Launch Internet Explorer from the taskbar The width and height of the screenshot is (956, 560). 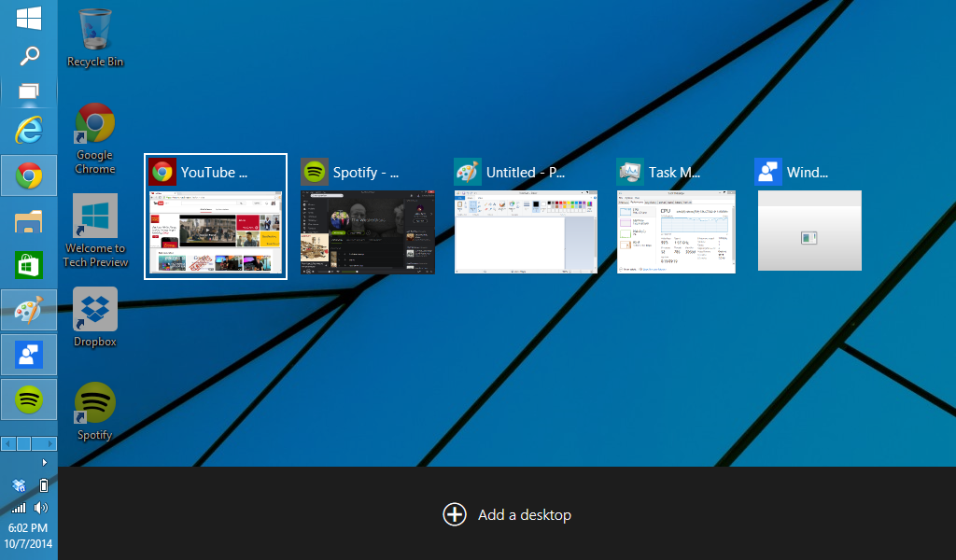pyautogui.click(x=29, y=130)
